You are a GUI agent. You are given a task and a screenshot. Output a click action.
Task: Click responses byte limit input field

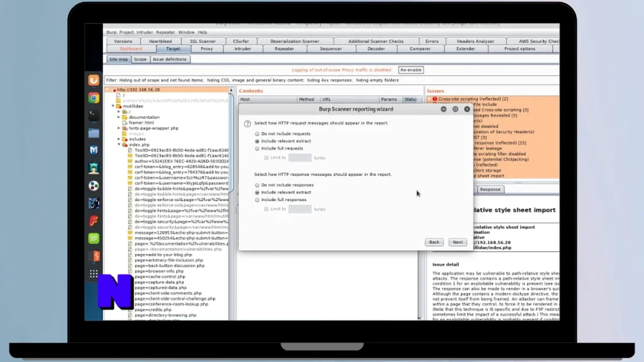coord(300,209)
